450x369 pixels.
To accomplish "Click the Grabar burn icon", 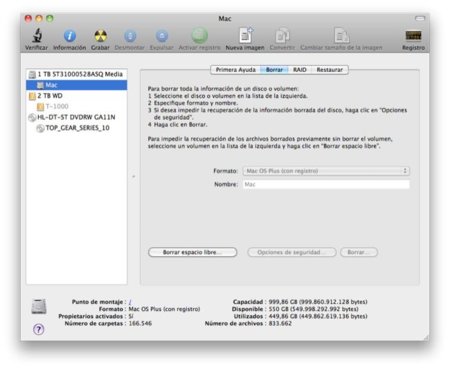I will click(x=100, y=36).
